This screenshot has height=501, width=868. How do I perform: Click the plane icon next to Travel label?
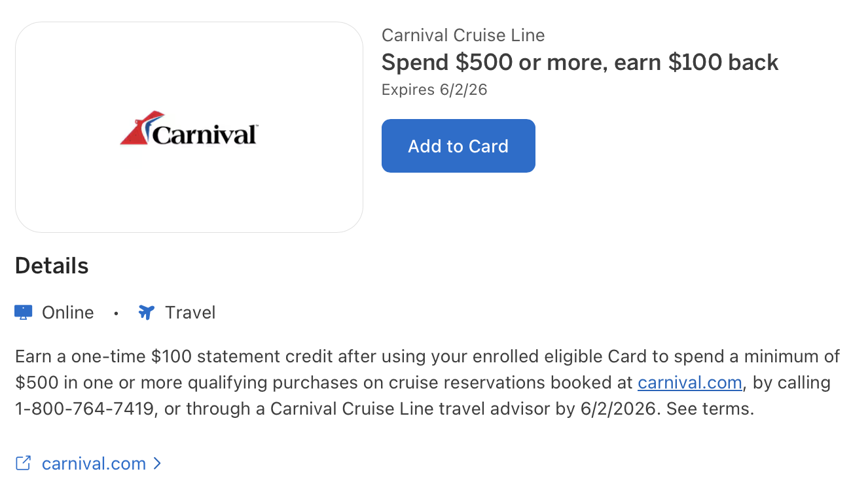coord(145,312)
